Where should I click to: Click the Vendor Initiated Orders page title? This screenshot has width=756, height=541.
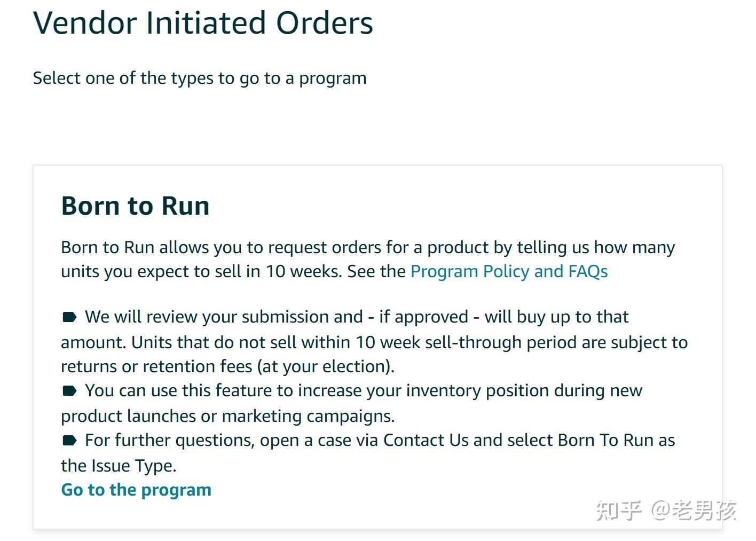pyautogui.click(x=203, y=23)
